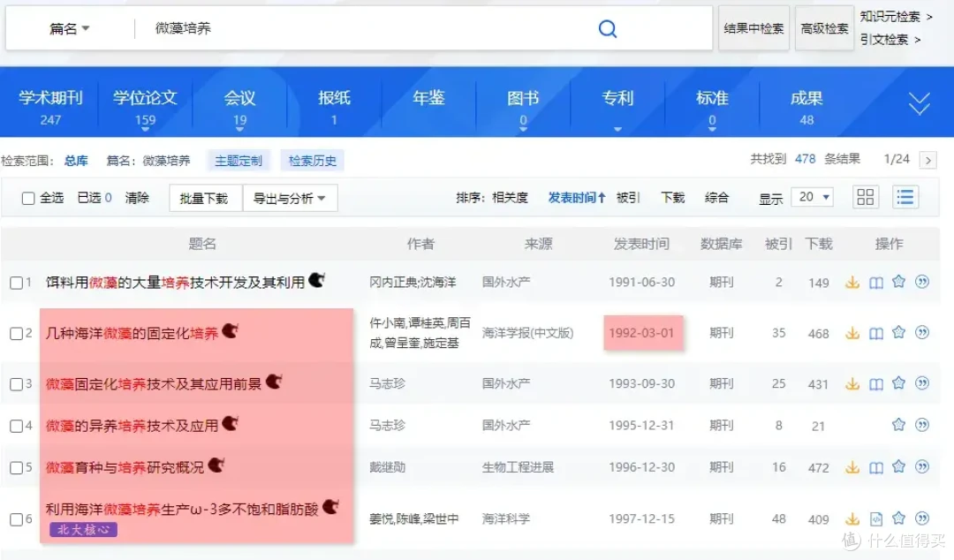Favorite the 1995-12-31 article with star
954x560 pixels.
click(x=898, y=424)
